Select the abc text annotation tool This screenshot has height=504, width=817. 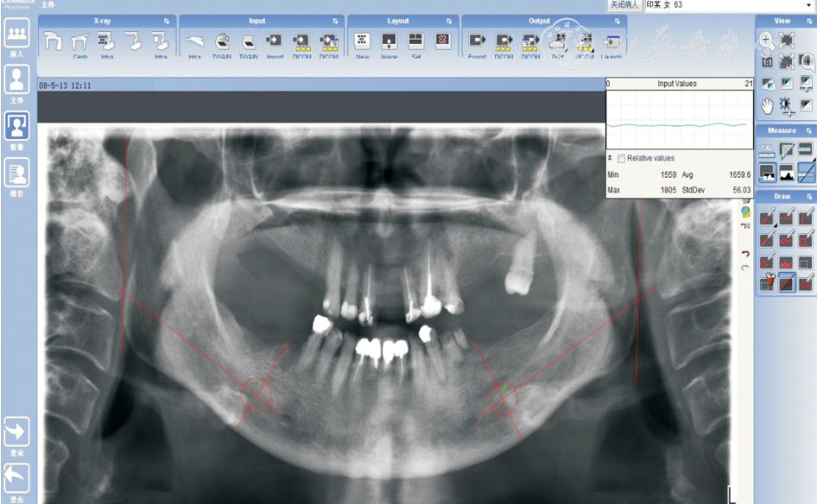coord(787,262)
